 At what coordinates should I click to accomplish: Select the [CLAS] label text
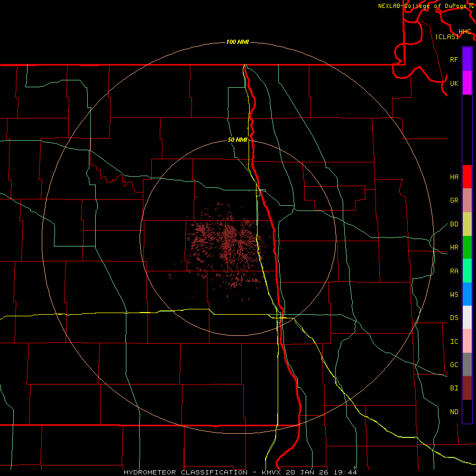[446, 36]
